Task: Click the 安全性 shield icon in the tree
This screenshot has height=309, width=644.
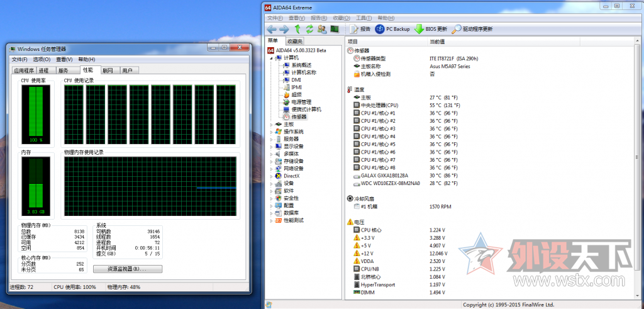Action: coord(279,198)
